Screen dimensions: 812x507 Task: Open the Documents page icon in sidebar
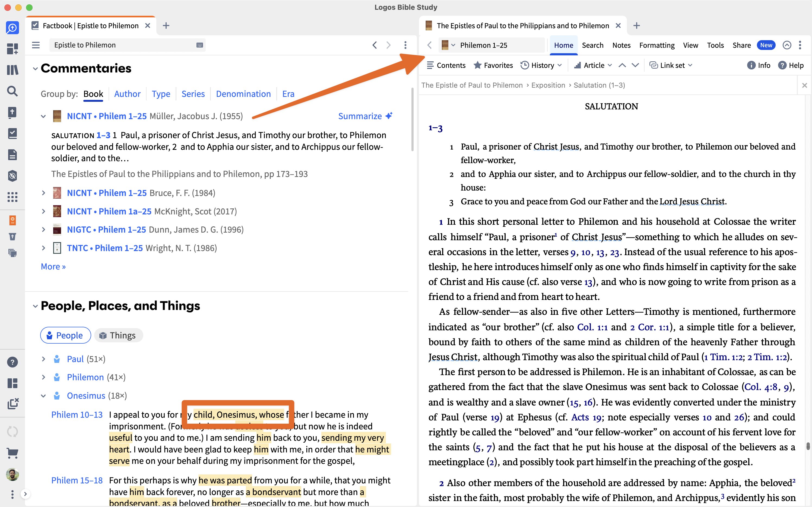(12, 155)
